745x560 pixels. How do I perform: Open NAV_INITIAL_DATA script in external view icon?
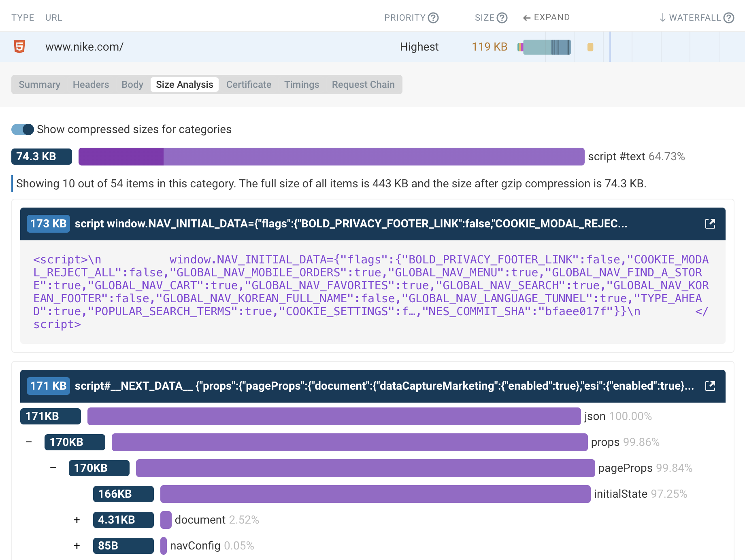tap(710, 224)
